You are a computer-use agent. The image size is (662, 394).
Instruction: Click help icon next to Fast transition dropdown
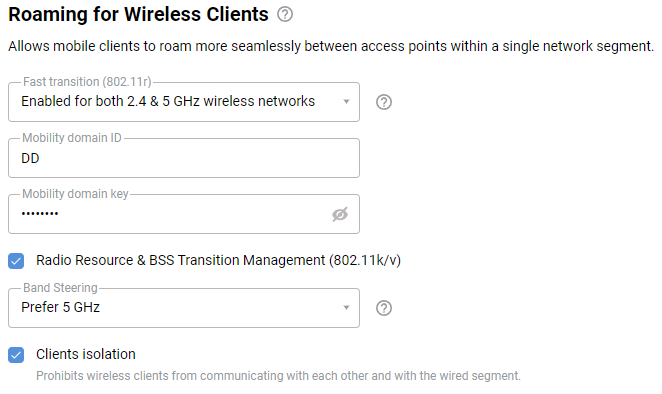point(384,102)
